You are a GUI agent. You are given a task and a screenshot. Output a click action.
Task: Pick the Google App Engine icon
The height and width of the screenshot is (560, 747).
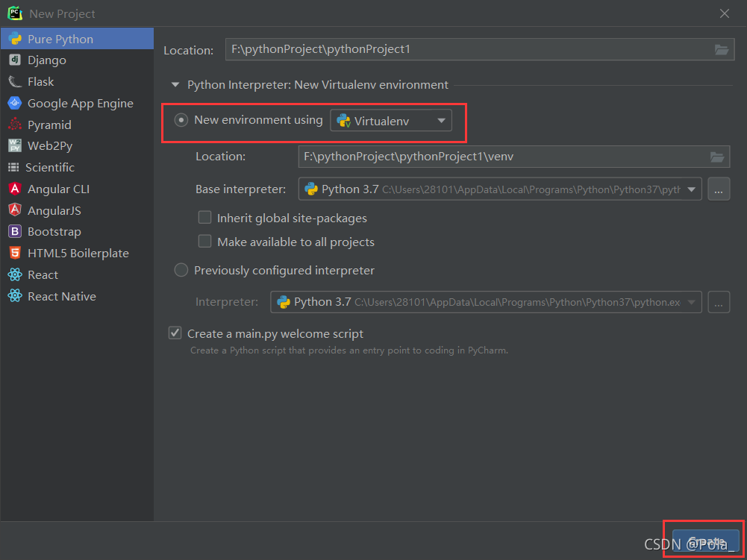click(x=15, y=103)
